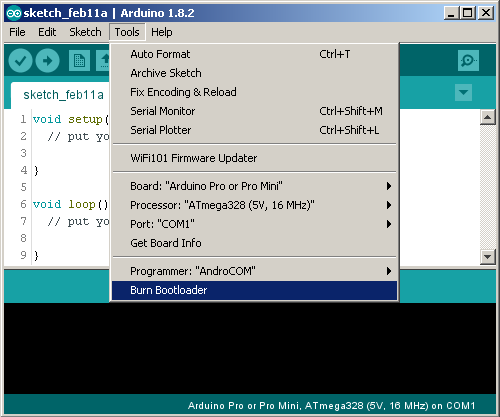Choose Archive Sketch

(254, 73)
